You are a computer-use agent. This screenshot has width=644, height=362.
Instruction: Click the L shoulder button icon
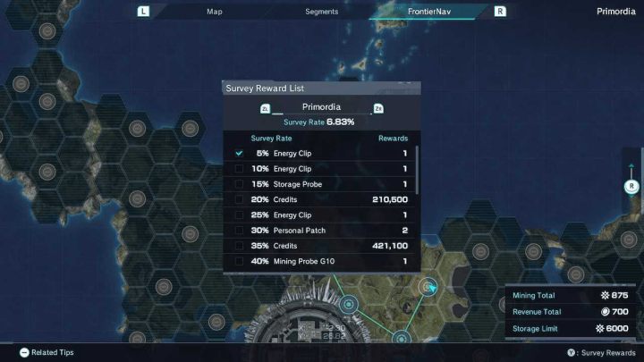pos(143,11)
